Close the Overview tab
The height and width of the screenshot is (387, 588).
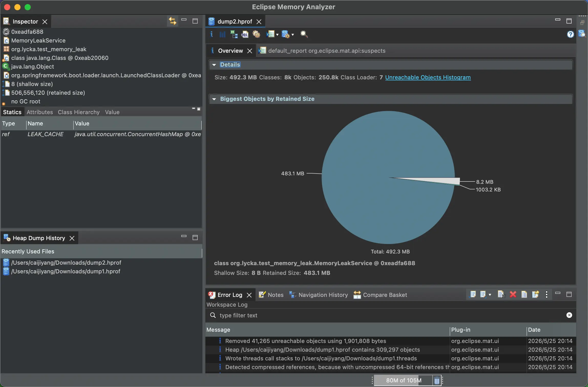click(x=250, y=51)
